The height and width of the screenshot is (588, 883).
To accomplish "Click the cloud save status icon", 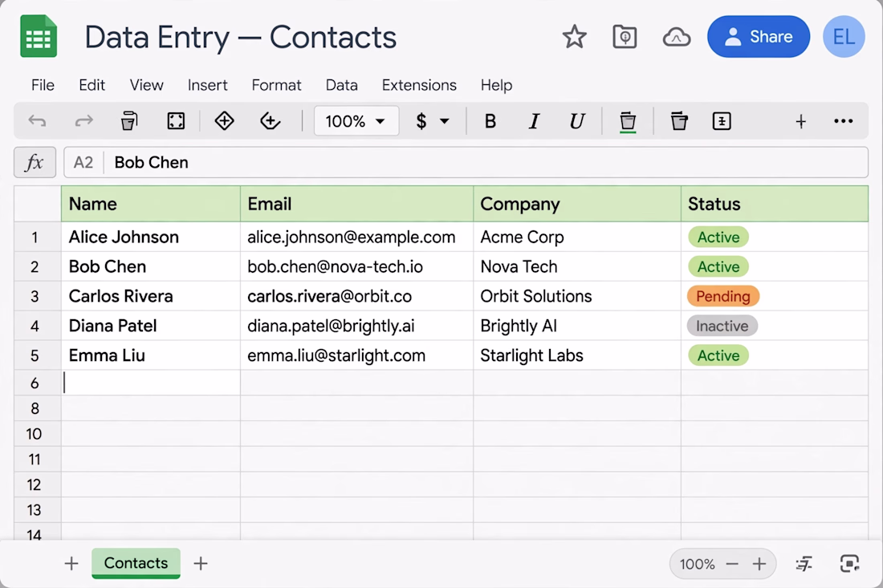I will pyautogui.click(x=677, y=37).
